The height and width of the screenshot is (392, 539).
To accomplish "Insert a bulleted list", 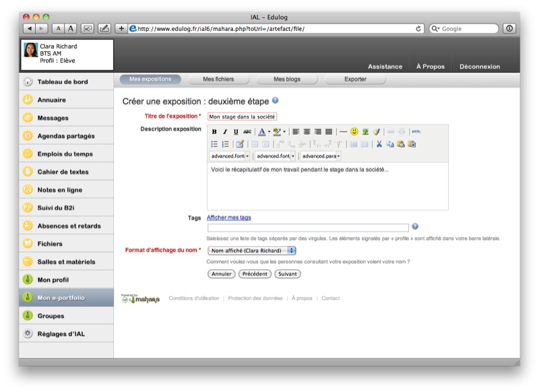I will pos(214,144).
